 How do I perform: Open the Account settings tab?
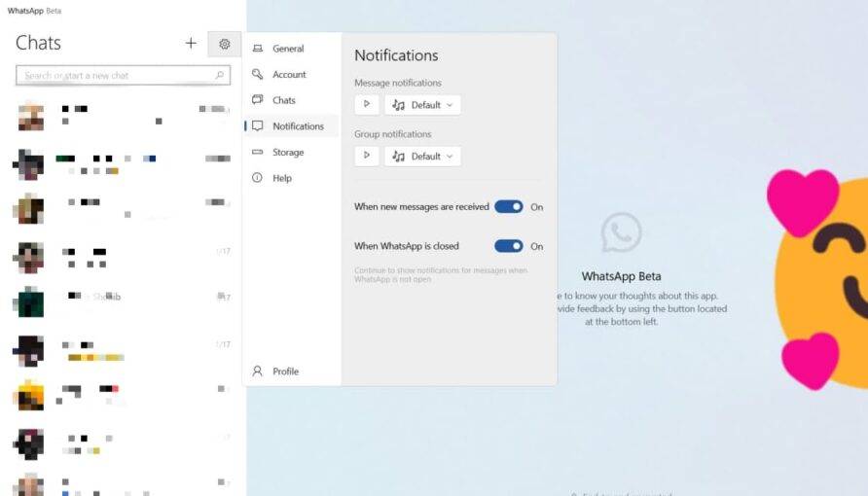pyautogui.click(x=292, y=74)
